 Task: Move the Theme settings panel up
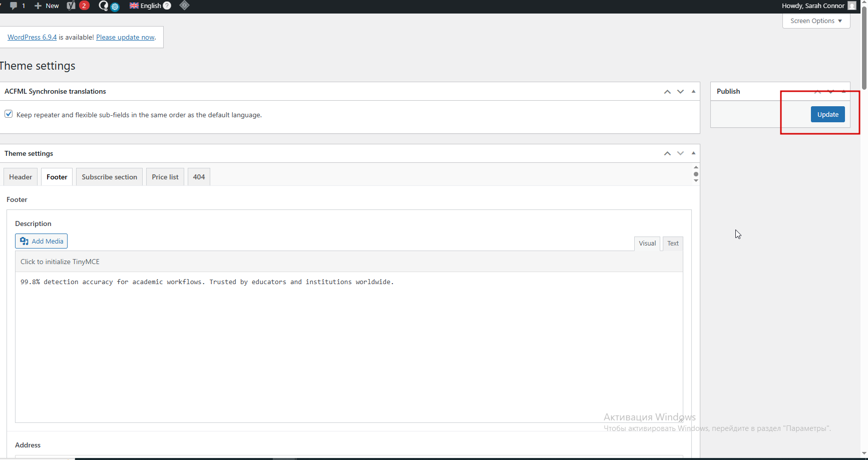click(667, 153)
